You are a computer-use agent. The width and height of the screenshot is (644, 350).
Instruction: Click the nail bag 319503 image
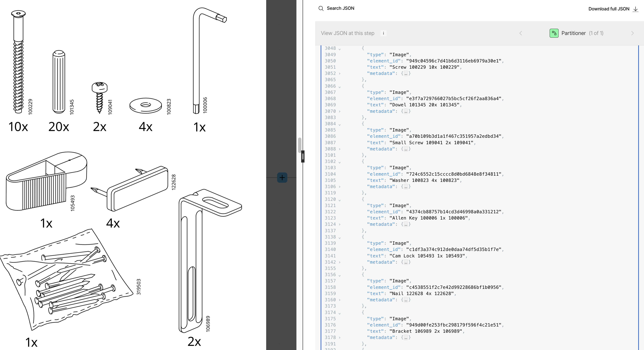click(x=67, y=280)
